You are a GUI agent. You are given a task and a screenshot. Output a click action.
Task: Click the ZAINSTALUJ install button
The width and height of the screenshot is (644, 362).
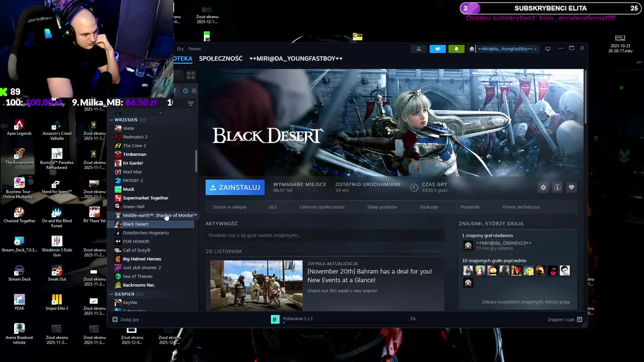(234, 187)
